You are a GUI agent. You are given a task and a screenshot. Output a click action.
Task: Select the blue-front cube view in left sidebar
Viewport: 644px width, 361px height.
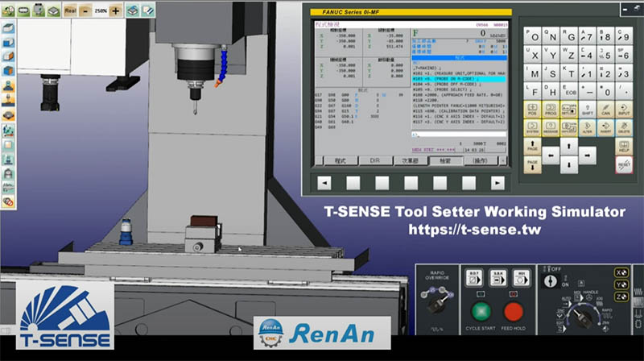[x=8, y=42]
